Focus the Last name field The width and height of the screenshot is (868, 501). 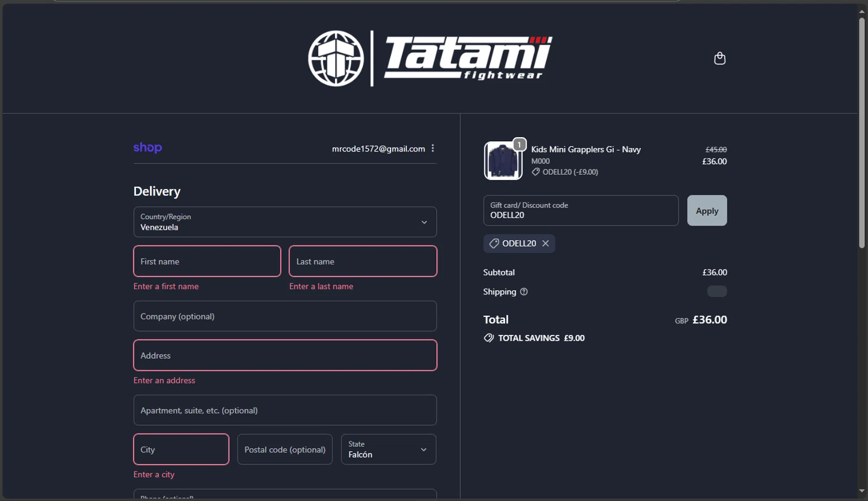[363, 261]
